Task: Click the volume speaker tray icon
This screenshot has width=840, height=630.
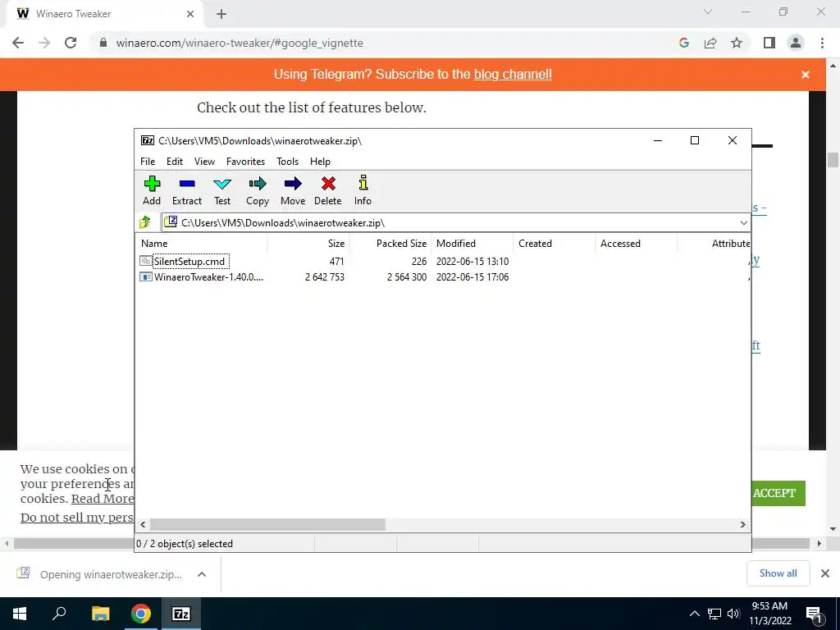Action: click(x=733, y=614)
